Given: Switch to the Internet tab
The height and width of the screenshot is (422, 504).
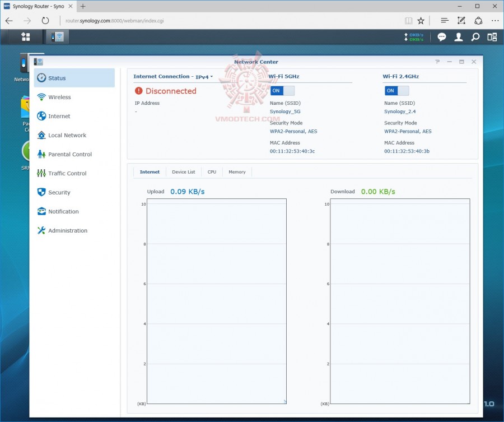Looking at the screenshot, I should pos(150,171).
